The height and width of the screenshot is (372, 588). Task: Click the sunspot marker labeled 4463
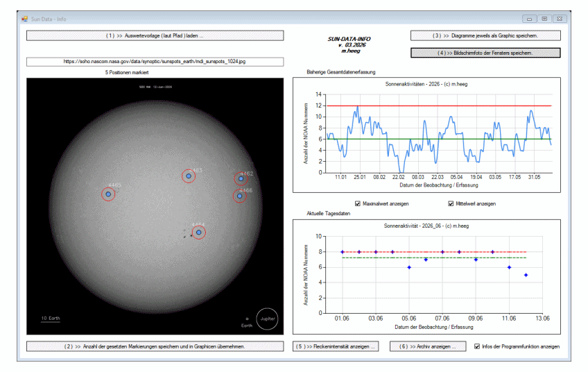pyautogui.click(x=189, y=176)
